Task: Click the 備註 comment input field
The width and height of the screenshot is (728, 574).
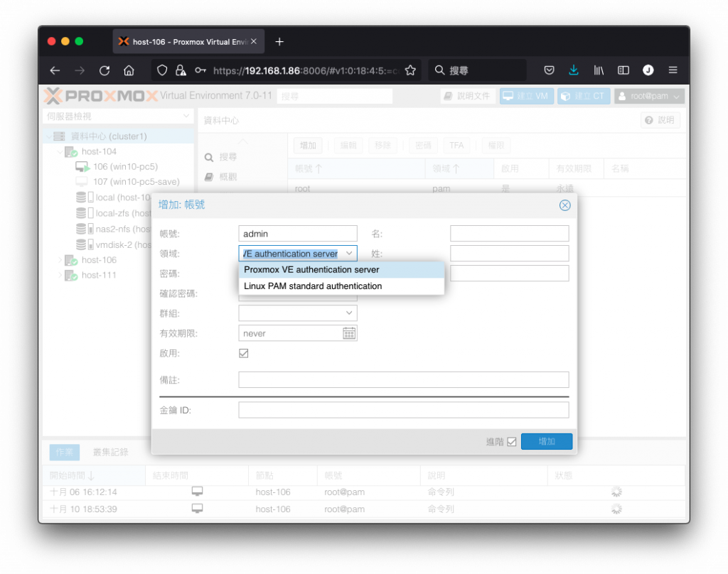Action: pyautogui.click(x=404, y=379)
